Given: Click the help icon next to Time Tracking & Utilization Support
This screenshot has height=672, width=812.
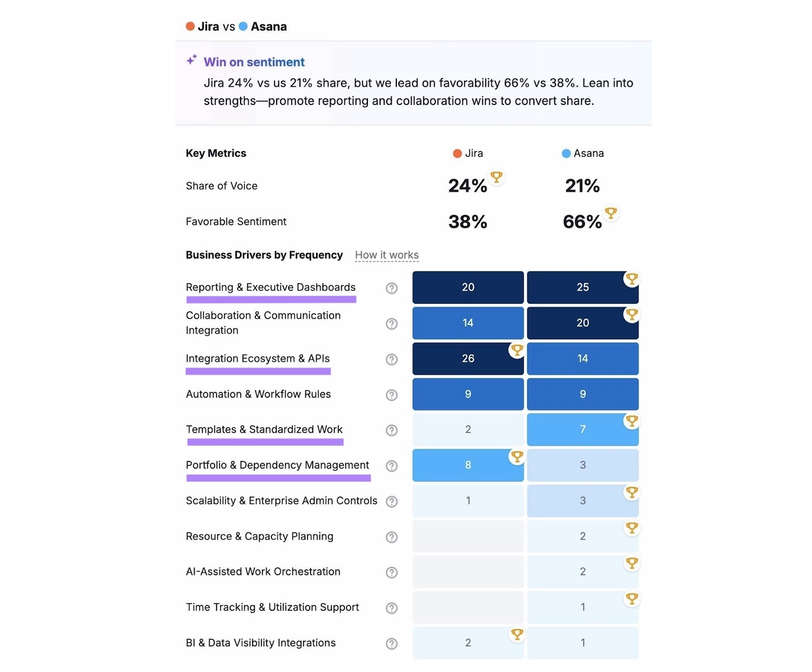Looking at the screenshot, I should pos(391,608).
